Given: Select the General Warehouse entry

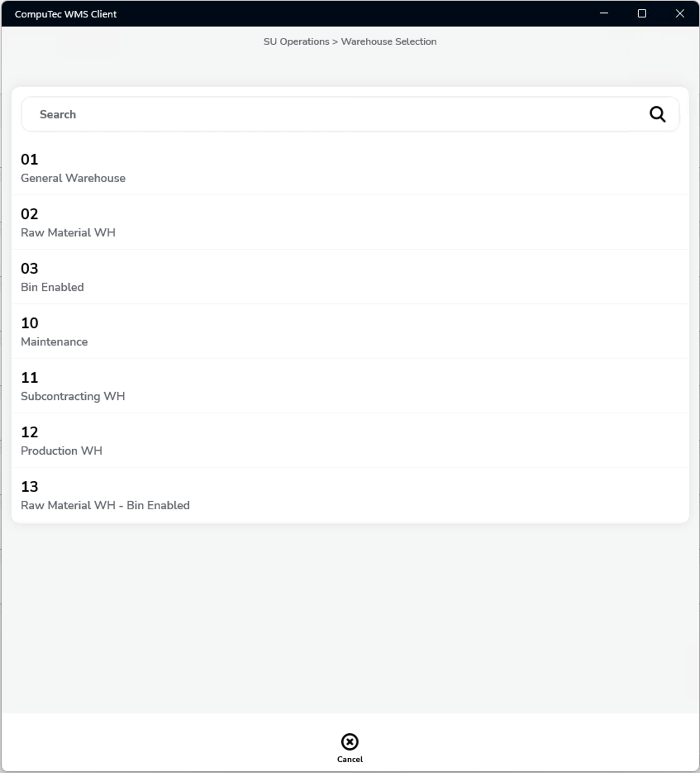Looking at the screenshot, I should 73,178.
